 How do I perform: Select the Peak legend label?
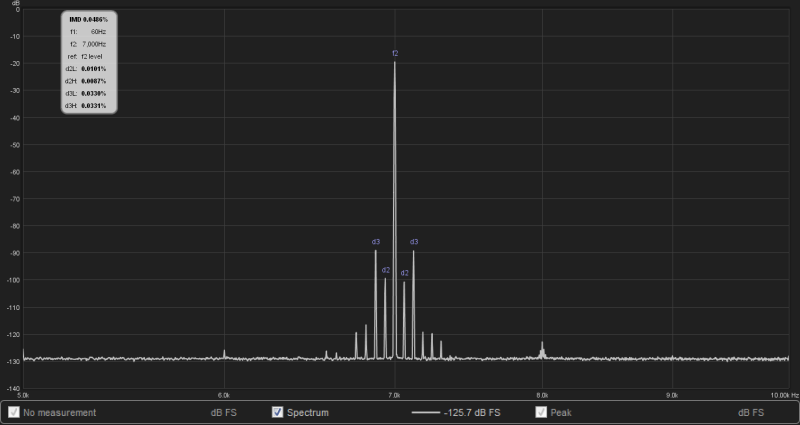[561, 413]
